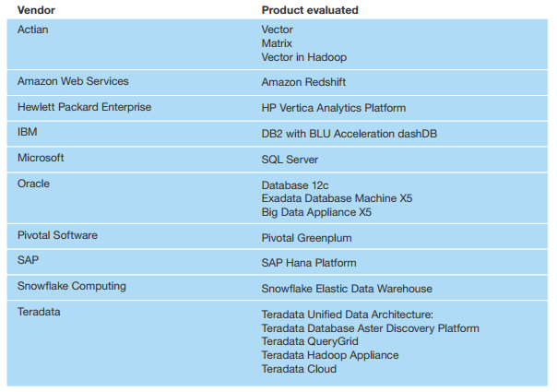
Task: Click the Teradata vendor cell
Action: 41,312
